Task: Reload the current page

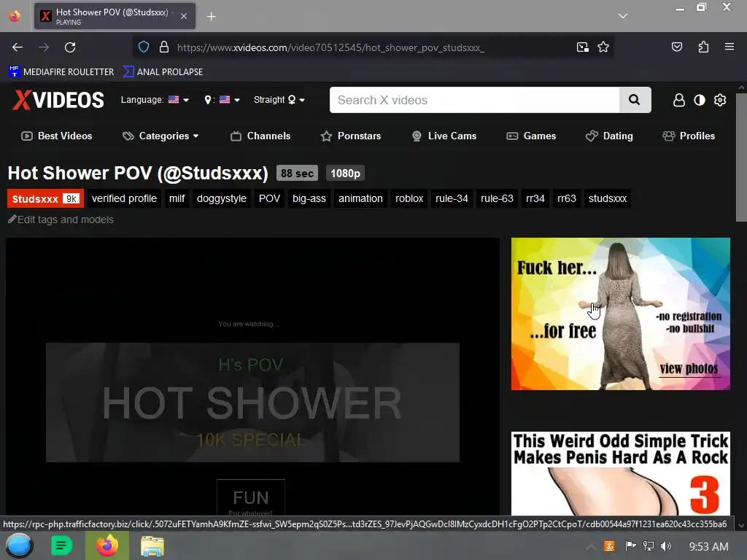Action: coord(70,47)
